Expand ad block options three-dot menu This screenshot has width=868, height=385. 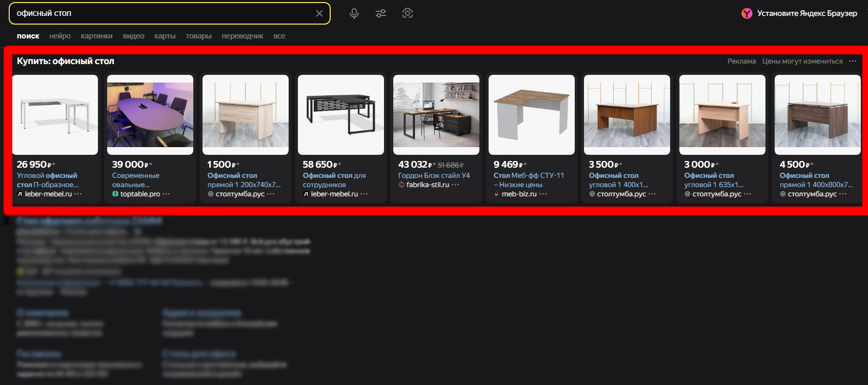pos(853,61)
